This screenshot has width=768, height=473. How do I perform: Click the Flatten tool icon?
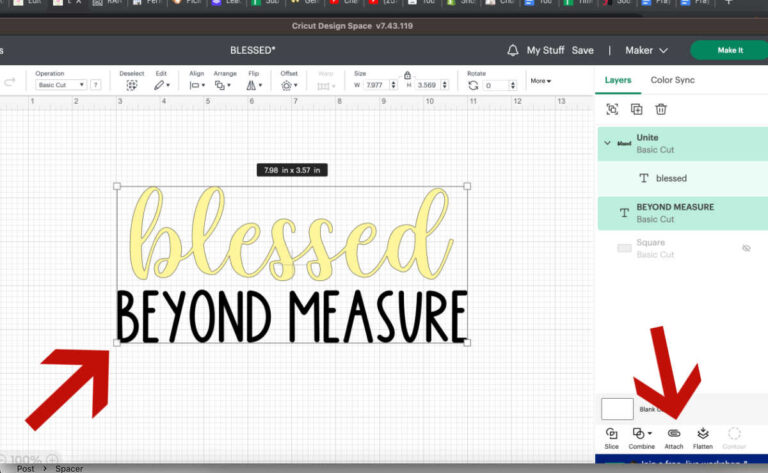[x=702, y=434]
